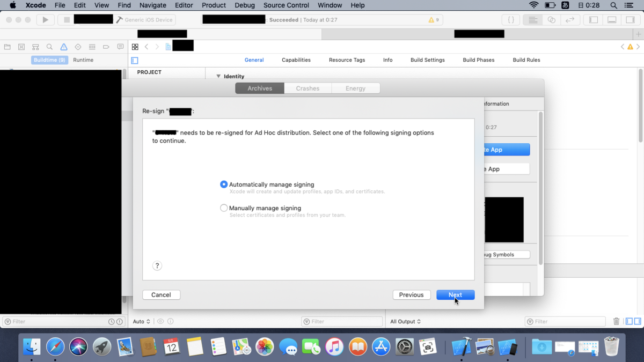Switch issue filter to Buildtime (9)
Image resolution: width=644 pixels, height=362 pixels.
(x=49, y=60)
